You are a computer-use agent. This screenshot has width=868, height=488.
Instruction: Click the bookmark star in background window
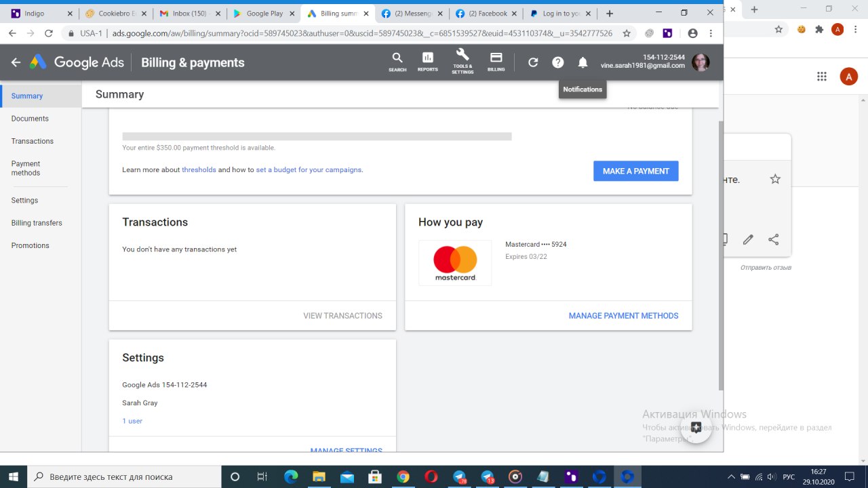pos(779,29)
